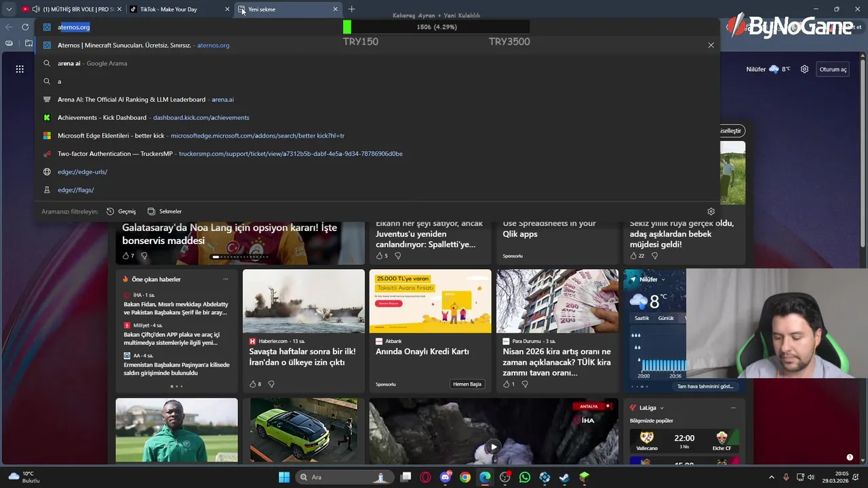868x488 pixels.
Task: Expand the LaLiga league dropdown
Action: pyautogui.click(x=662, y=408)
